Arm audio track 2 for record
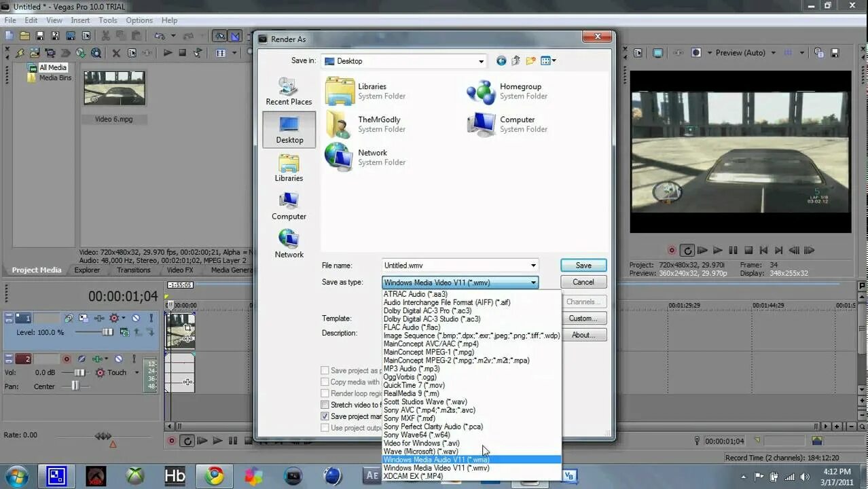The height and width of the screenshot is (489, 868). (67, 359)
